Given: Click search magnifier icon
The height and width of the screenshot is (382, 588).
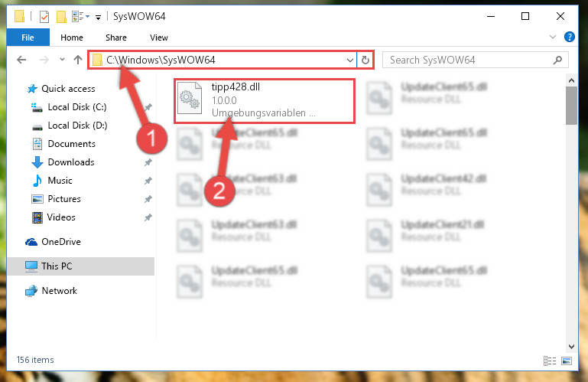Looking at the screenshot, I should (557, 60).
